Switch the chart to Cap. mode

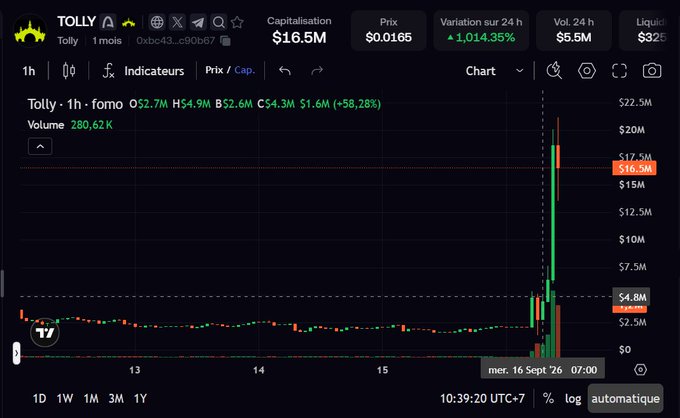coord(245,70)
